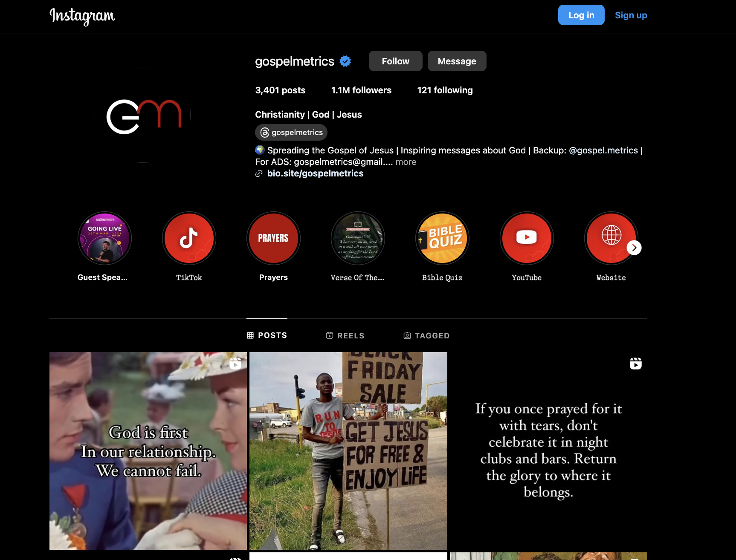The height and width of the screenshot is (560, 736).
Task: Click the verified badge next to gospelmetrics
Action: (x=345, y=61)
